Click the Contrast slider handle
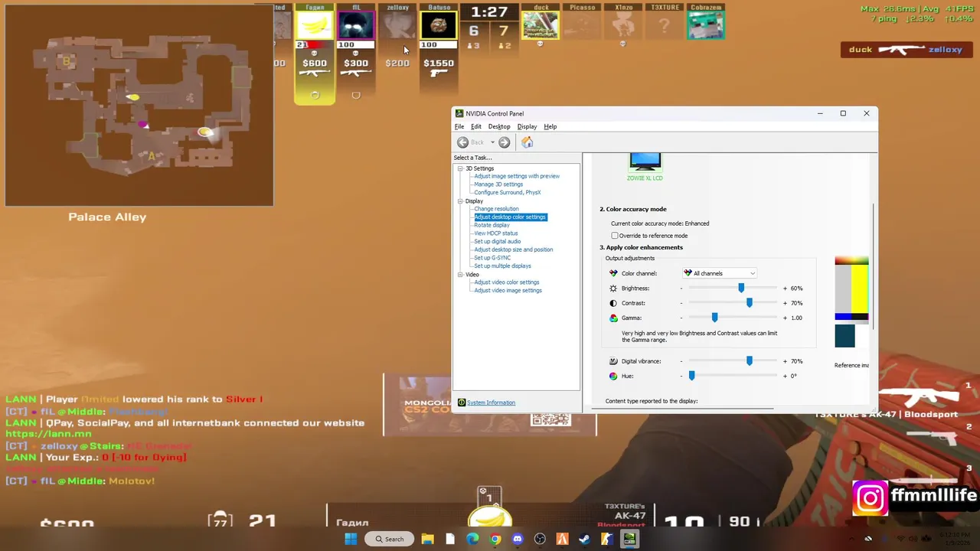Viewport: 980px width, 551px height. coord(750,303)
